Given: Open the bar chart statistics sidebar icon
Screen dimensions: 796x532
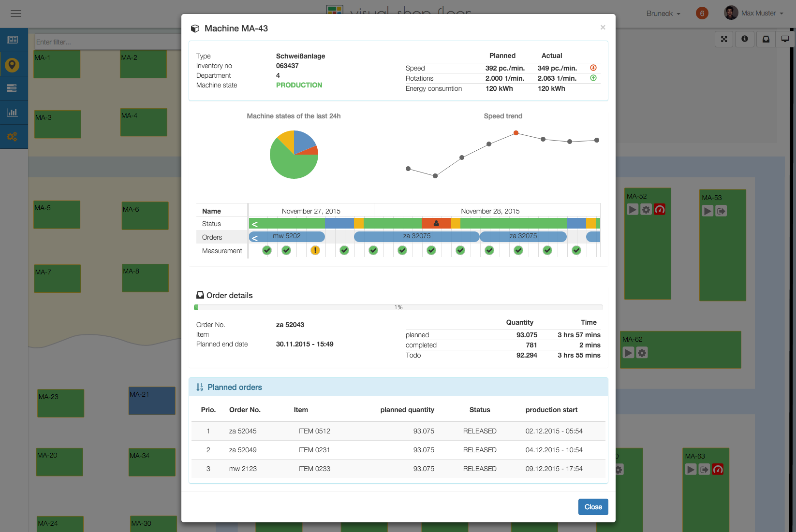Looking at the screenshot, I should 12,112.
